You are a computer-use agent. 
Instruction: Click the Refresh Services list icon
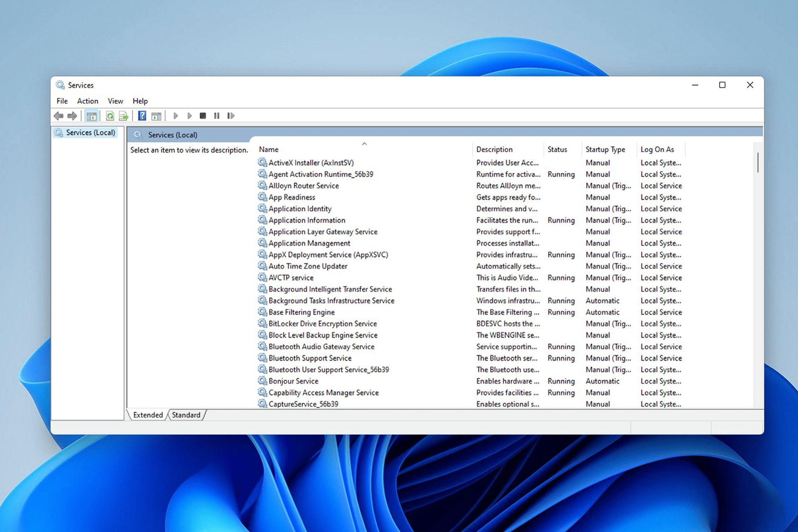pos(111,116)
